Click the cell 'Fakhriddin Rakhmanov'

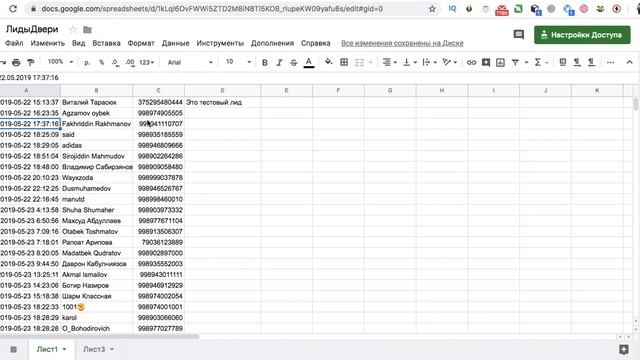96,124
